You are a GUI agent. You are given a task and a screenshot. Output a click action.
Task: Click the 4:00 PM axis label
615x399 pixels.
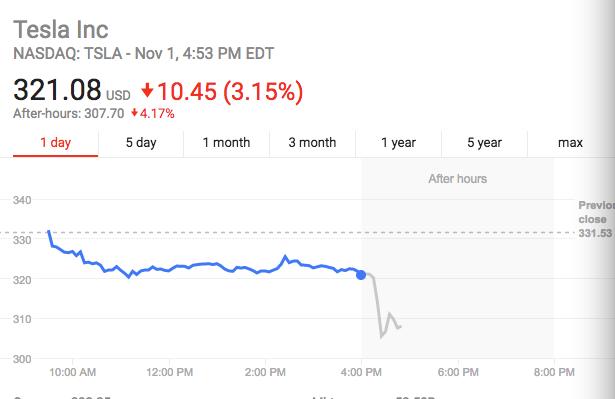[x=361, y=372]
